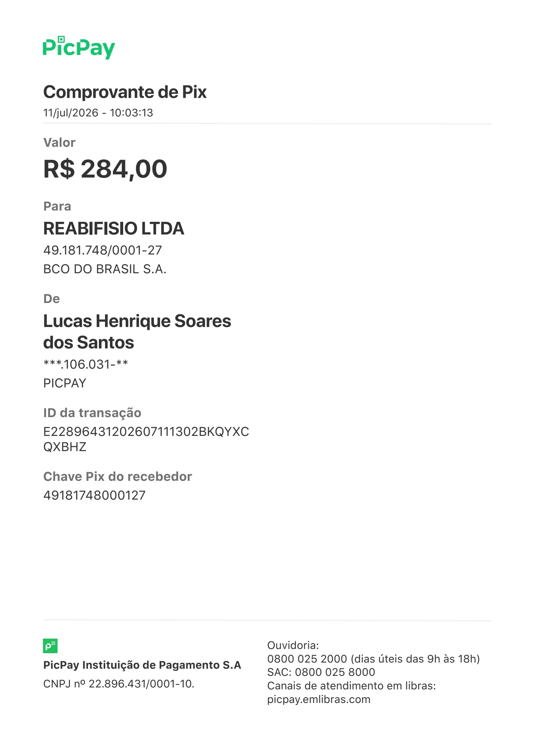Click the date 11/jul/2026 - 10:03:13
This screenshot has height=756, width=534.
(x=98, y=113)
